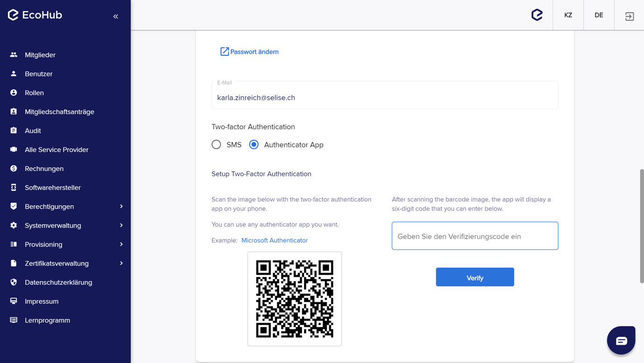Expand the Systemverwaltung submenu chevron
The width and height of the screenshot is (644, 363).
point(122,225)
